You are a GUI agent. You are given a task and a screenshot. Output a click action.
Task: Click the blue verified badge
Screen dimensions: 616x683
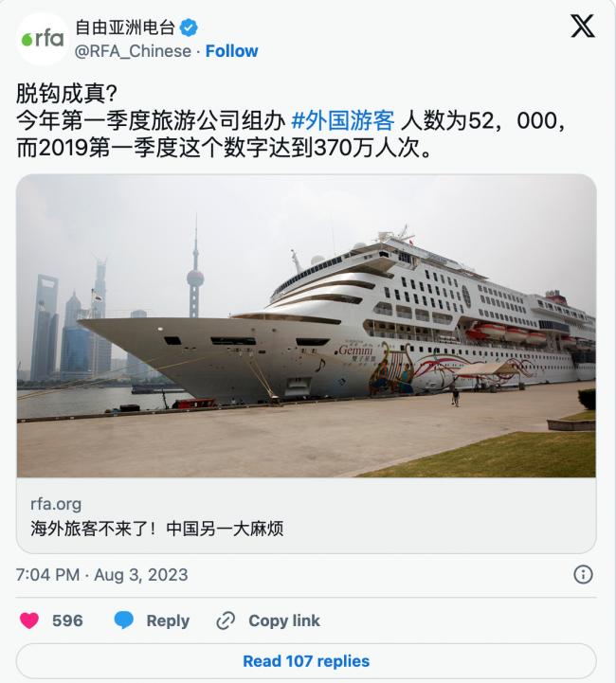pyautogui.click(x=189, y=27)
